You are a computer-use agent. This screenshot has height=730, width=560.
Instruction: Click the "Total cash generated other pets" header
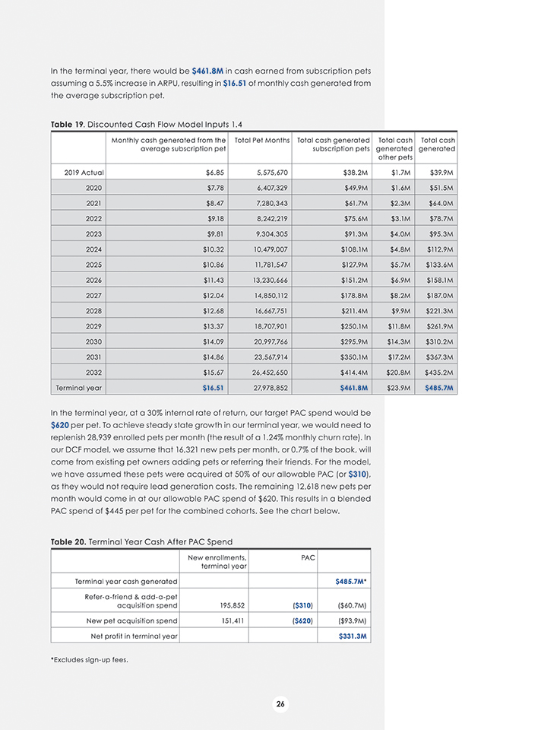click(x=395, y=148)
